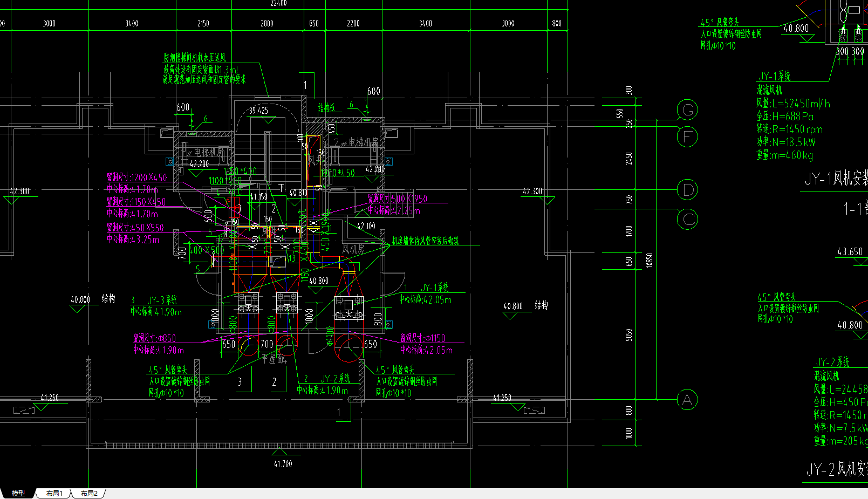Click the 全压:H=688Pa text
The height and width of the screenshot is (499, 868).
(785, 117)
